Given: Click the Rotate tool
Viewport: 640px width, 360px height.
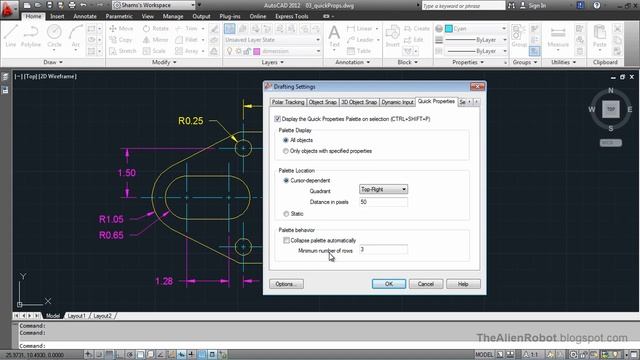Looking at the screenshot, I should coord(156,29).
